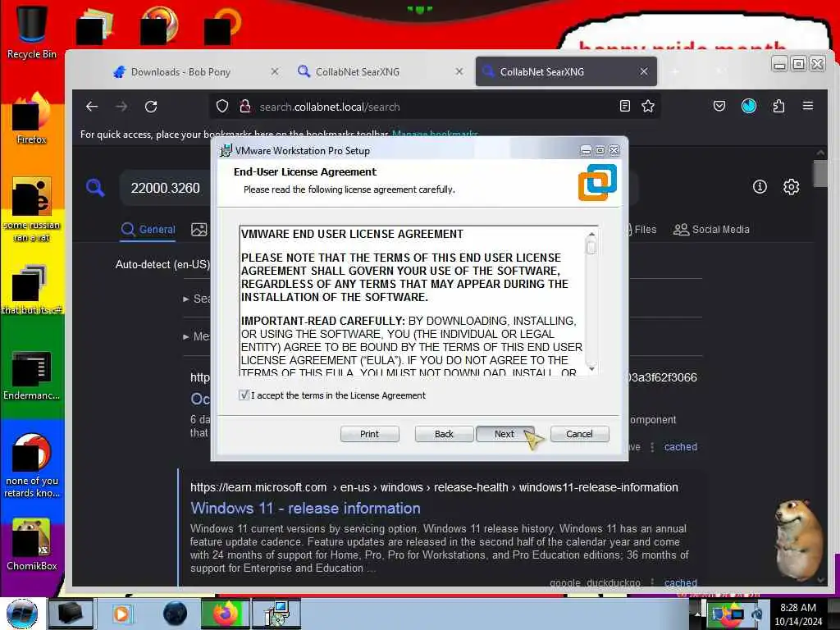Click the Firefox back arrow

[92, 107]
